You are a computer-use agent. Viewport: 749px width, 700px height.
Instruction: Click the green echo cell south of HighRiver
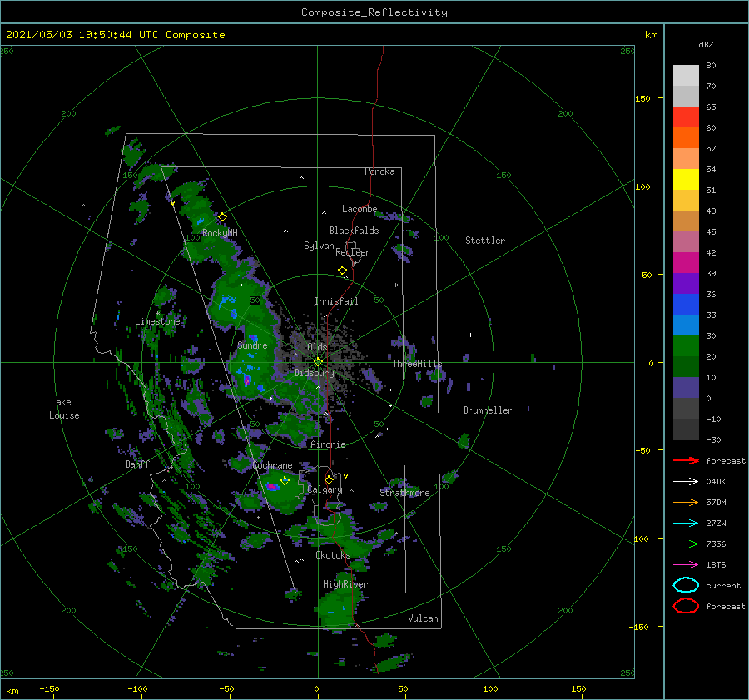pos(337,609)
